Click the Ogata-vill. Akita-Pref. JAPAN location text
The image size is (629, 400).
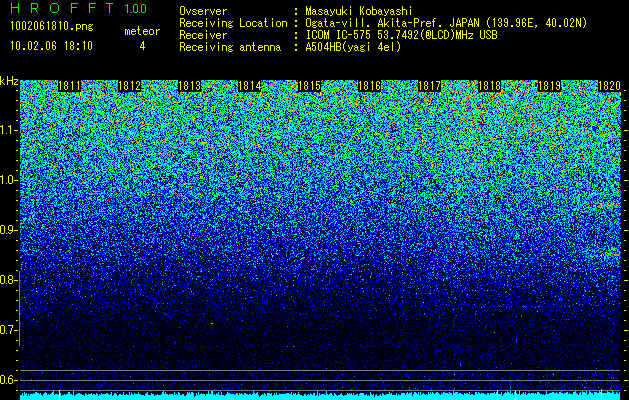(446, 23)
